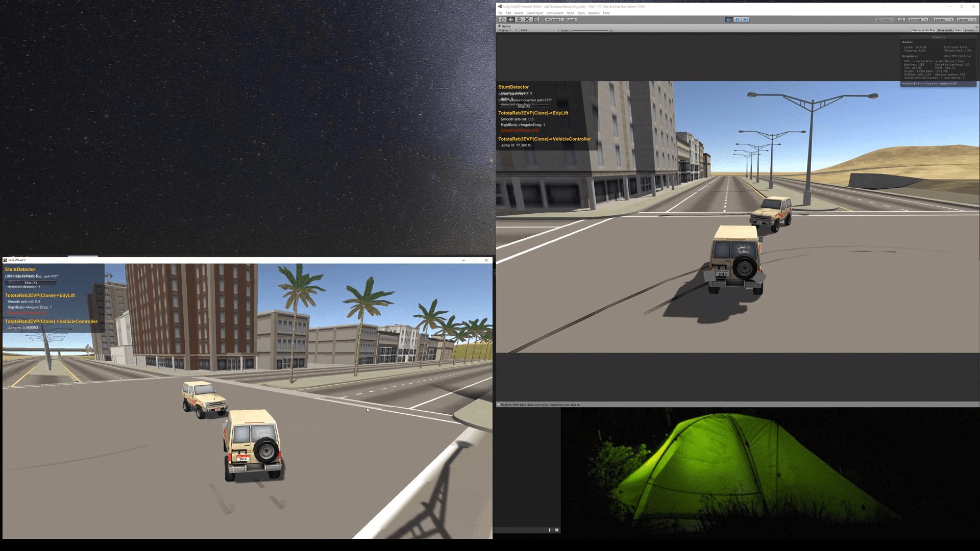The height and width of the screenshot is (551, 980).
Task: Toggle Mute Audio in Game view
Action: pyautogui.click(x=945, y=30)
